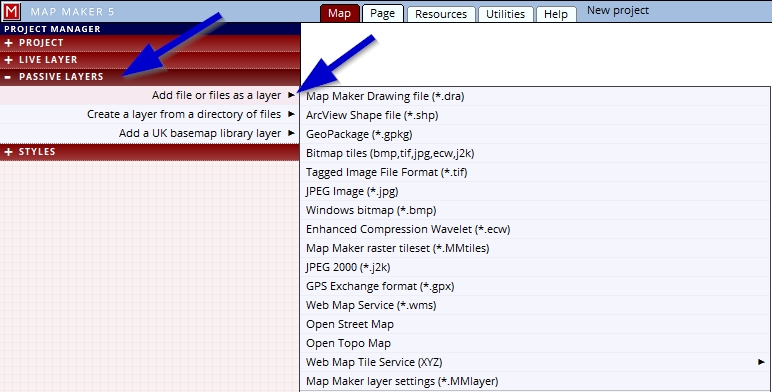Choose Map Maker raster tileset (*.MMtiles)

[x=535, y=248]
